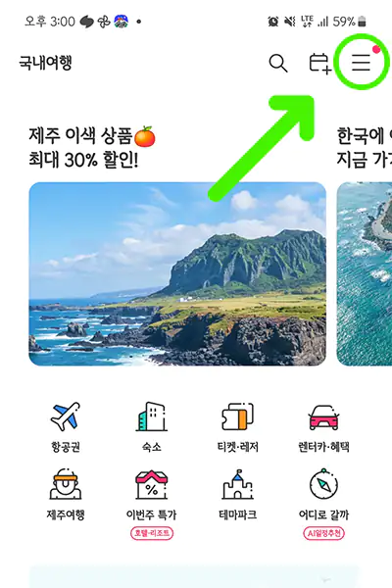
Task: Open the 렌터카·혜택 car icon
Action: coord(323,417)
